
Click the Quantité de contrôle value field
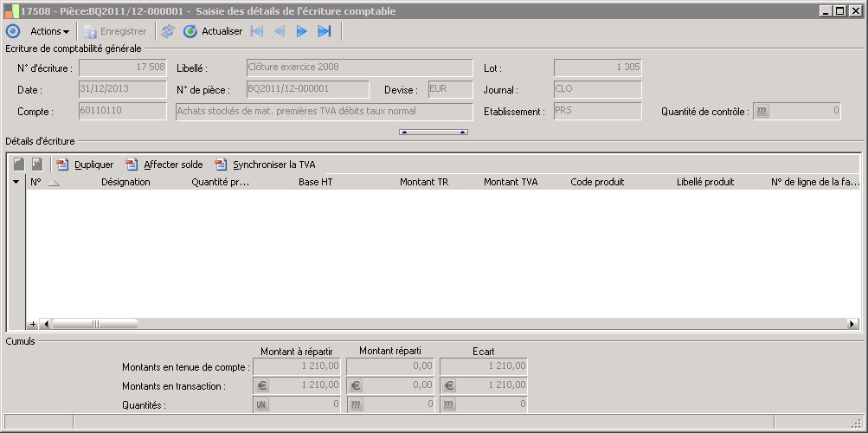[797, 112]
